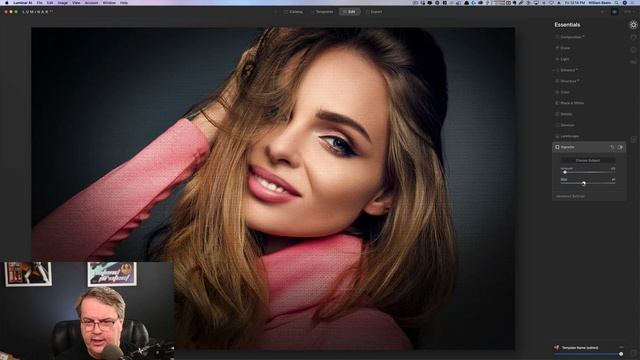Switch to the Catalog tab

tap(293, 12)
